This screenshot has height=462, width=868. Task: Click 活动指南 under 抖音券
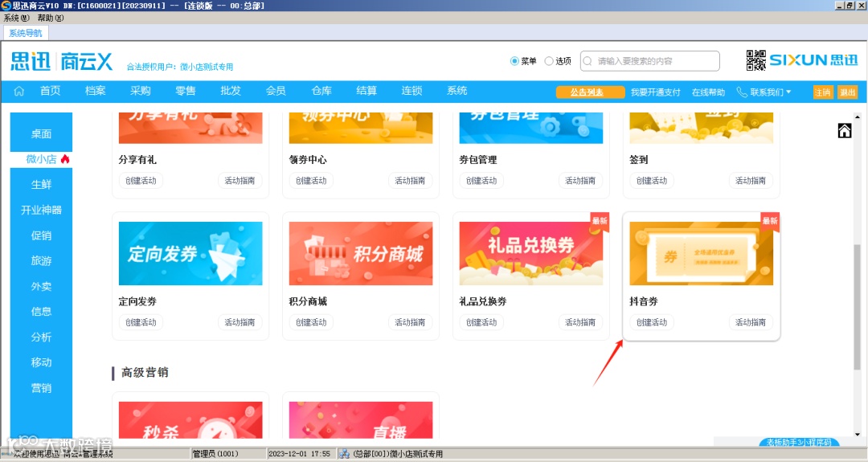pyautogui.click(x=750, y=322)
